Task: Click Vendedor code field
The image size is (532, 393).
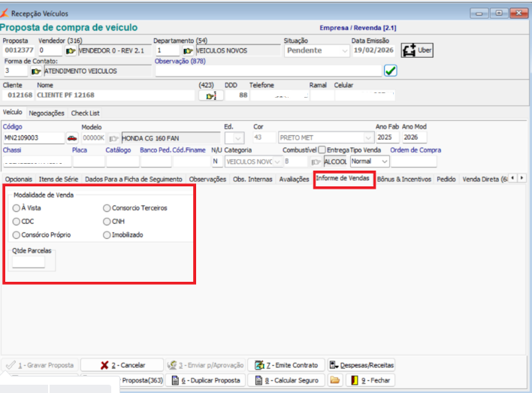Action: (50, 50)
